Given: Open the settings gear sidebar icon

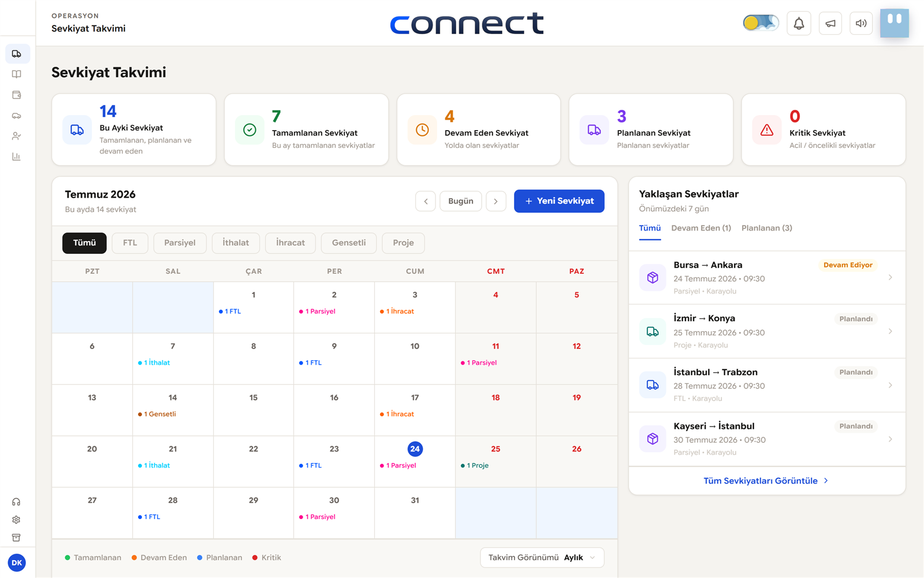Looking at the screenshot, I should pos(16,520).
